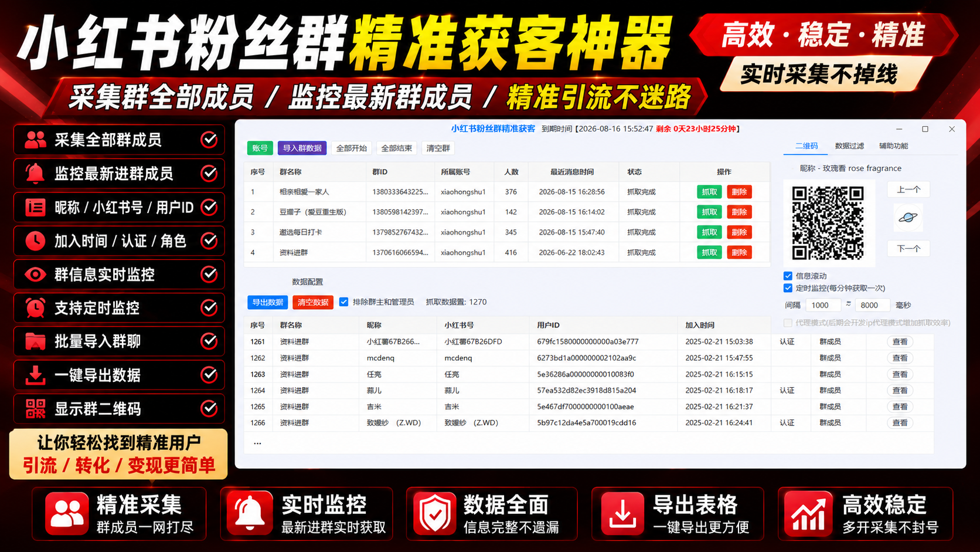Screen dimensions: 980x552
Task: Click 删除 in the 142-member group row
Action: pos(739,212)
